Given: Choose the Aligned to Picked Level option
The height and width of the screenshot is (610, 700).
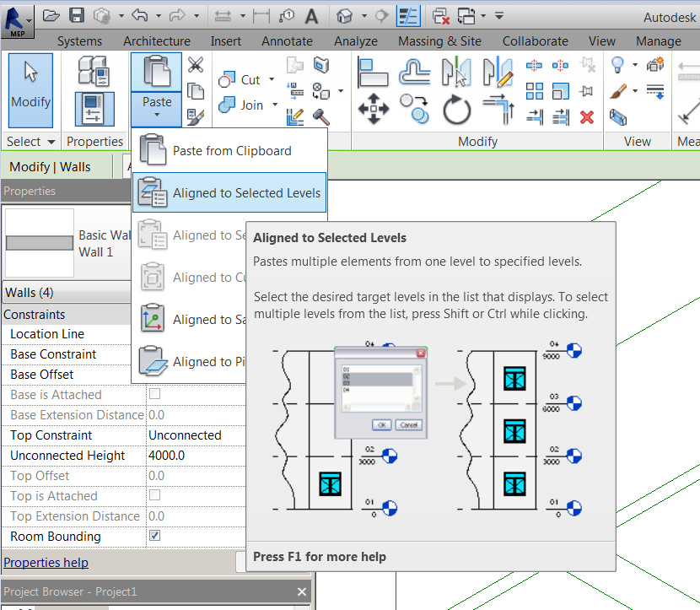Looking at the screenshot, I should pyautogui.click(x=189, y=361).
